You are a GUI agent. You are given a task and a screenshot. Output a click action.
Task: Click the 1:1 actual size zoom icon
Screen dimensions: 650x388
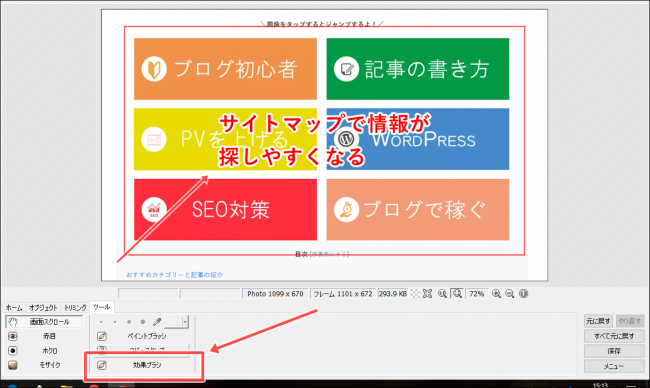(x=442, y=294)
